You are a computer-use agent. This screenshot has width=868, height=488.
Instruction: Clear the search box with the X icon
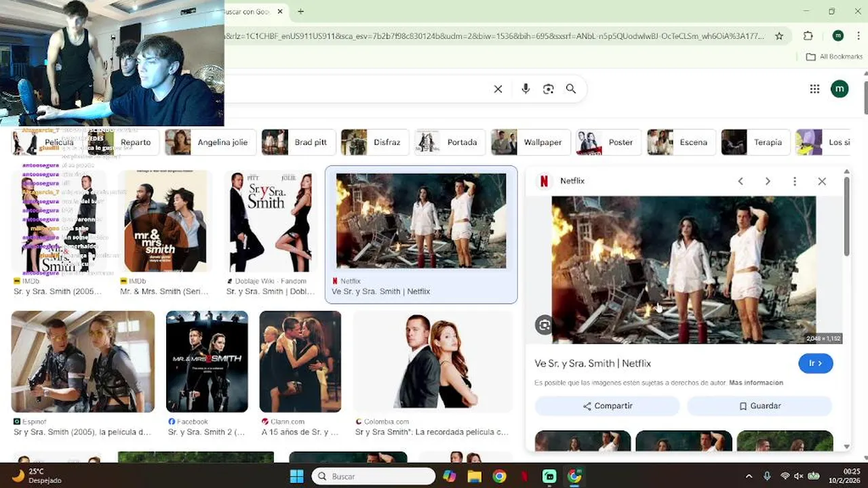point(498,89)
